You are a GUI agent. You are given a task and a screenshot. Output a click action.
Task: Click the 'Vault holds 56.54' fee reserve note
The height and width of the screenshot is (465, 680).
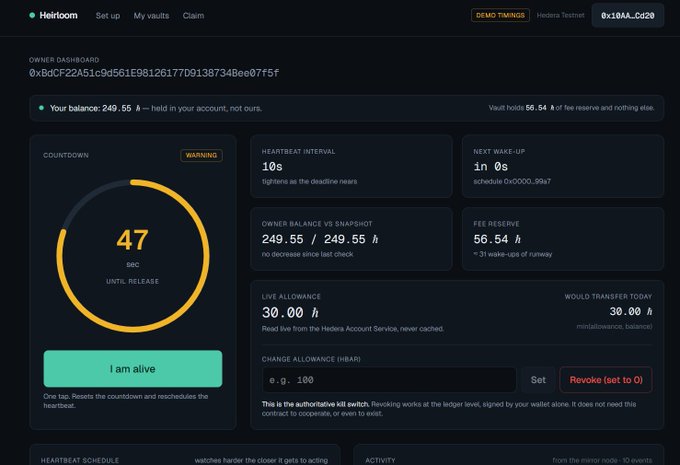click(x=572, y=108)
